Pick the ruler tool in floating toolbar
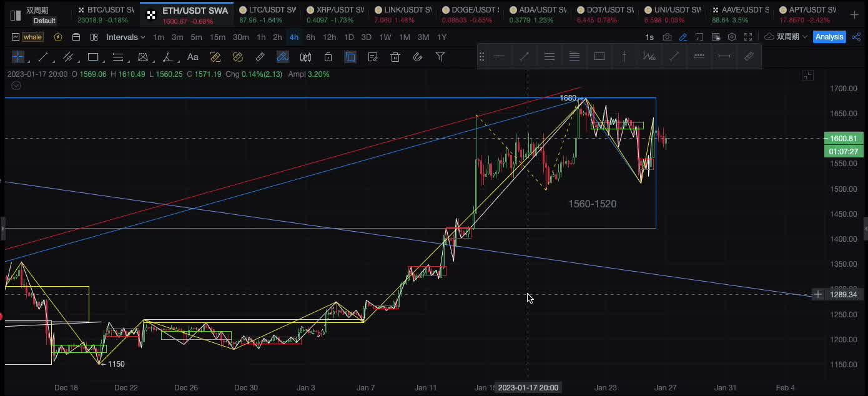The image size is (868, 396). 749,56
